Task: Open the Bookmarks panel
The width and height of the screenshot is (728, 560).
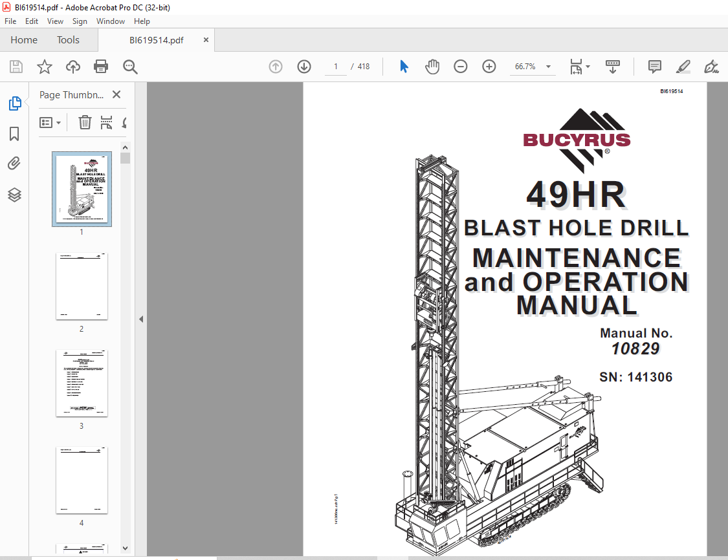Action: tap(14, 134)
